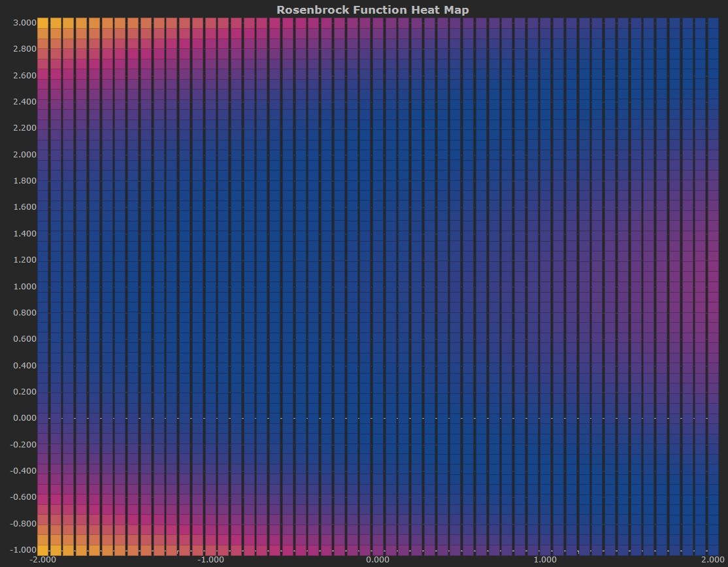
Task: Click the 0.600 label on the vertical axis
Action: tap(25, 339)
